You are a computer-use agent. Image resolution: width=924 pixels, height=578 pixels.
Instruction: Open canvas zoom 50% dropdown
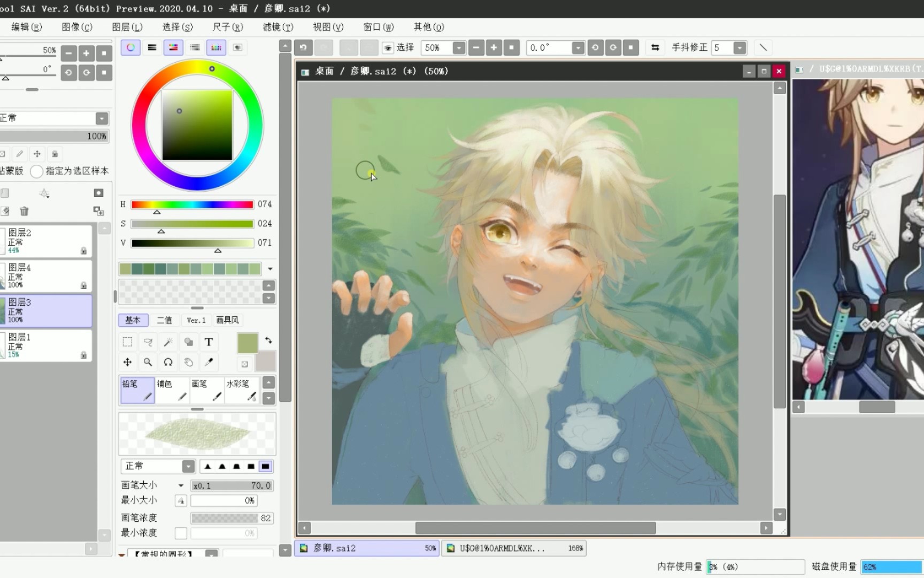459,48
